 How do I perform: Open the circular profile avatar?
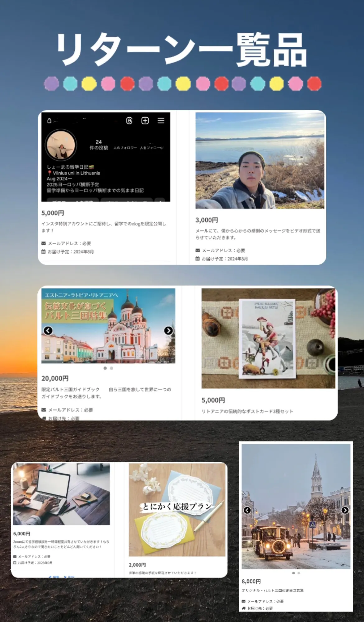61,145
